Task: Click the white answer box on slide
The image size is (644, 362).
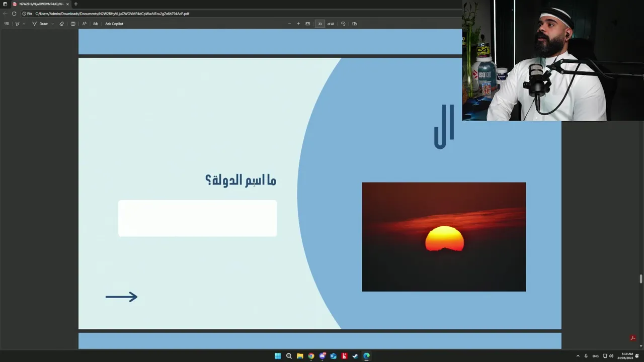Action: click(x=197, y=218)
